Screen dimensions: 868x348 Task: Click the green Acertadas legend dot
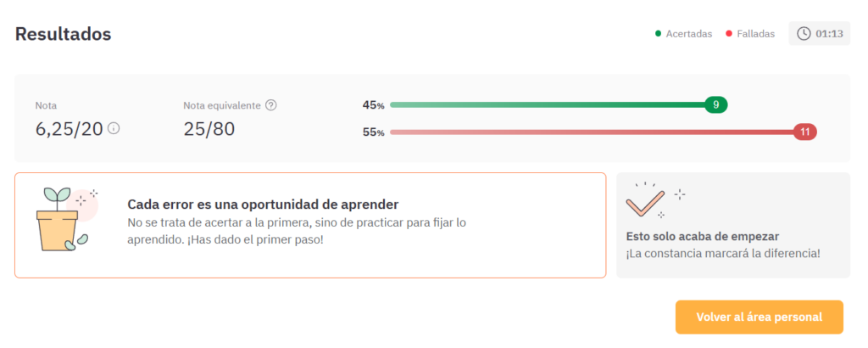point(658,34)
